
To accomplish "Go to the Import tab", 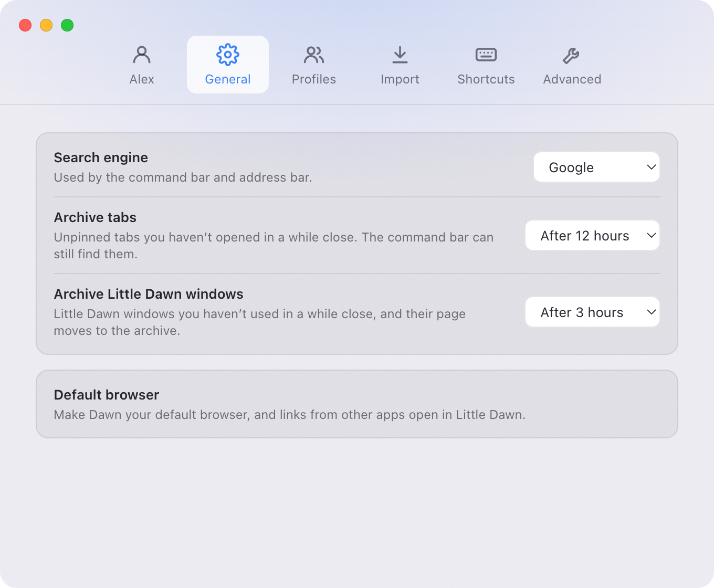I will click(400, 65).
